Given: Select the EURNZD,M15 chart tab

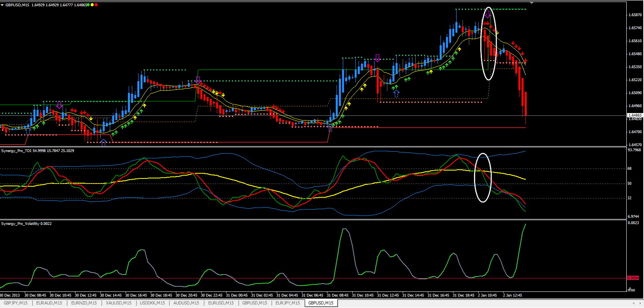Looking at the screenshot, I should click(x=84, y=303).
